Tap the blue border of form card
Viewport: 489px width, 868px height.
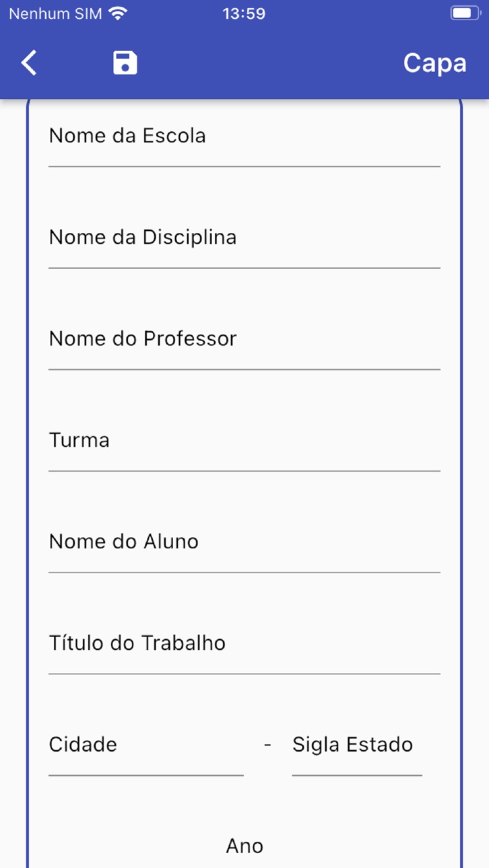coord(28,471)
